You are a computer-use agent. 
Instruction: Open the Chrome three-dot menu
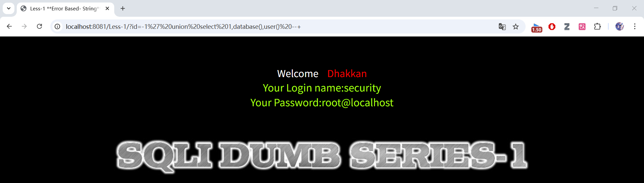pyautogui.click(x=635, y=26)
